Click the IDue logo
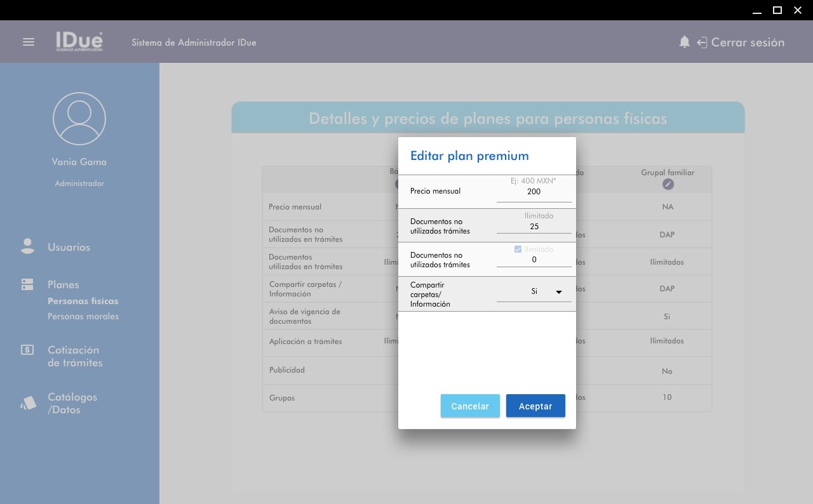813x504 pixels. [79, 42]
